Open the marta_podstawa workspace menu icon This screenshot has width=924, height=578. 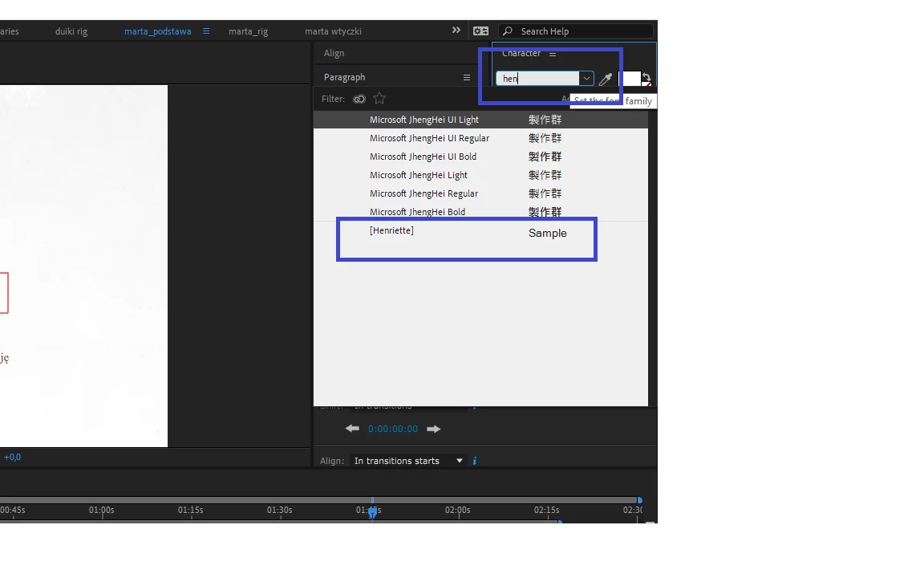(x=205, y=31)
